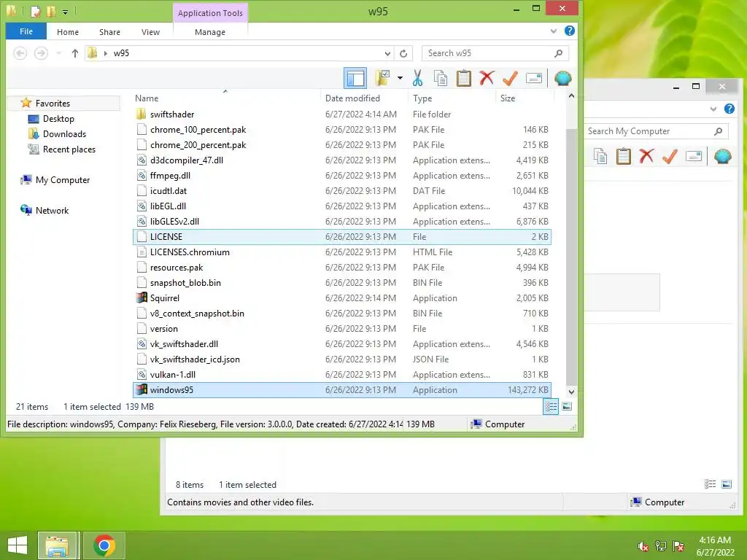Image resolution: width=747 pixels, height=560 pixels.
Task: Sort by Name column header
Action: point(147,98)
